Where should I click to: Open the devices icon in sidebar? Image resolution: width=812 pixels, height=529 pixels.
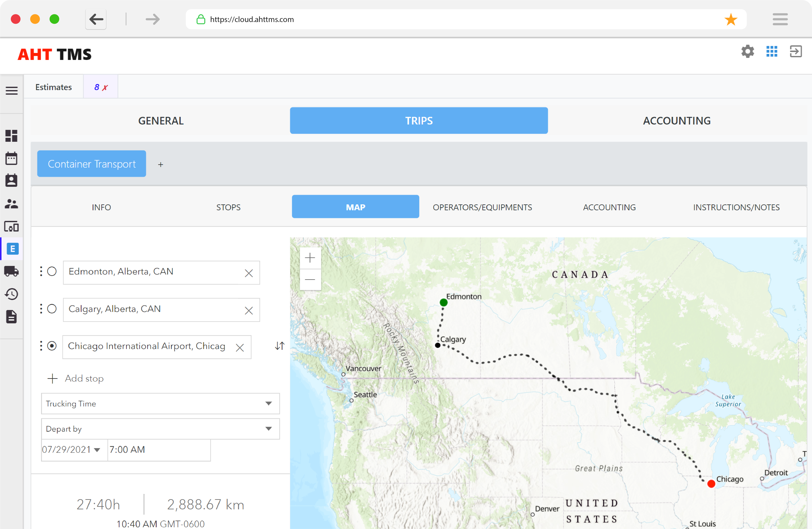[12, 226]
